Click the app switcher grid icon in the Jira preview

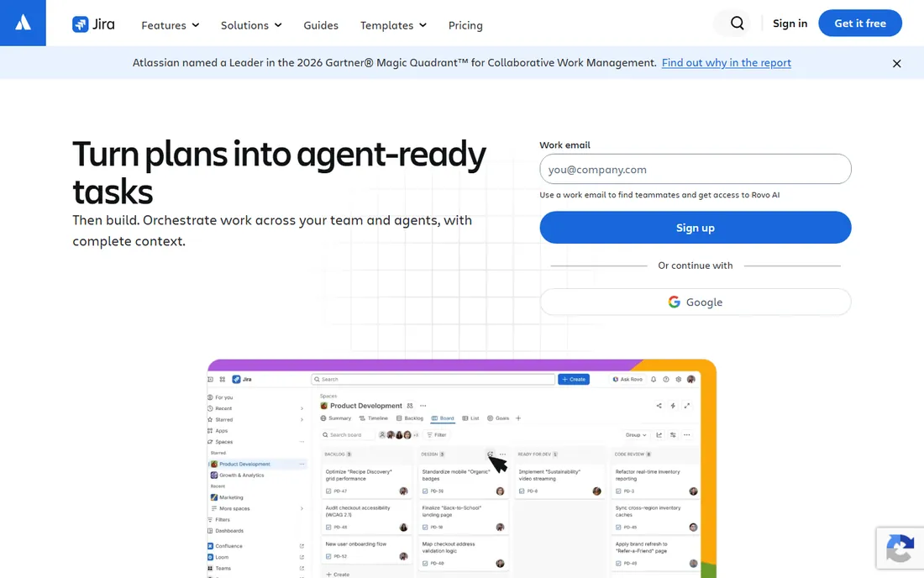(x=222, y=380)
